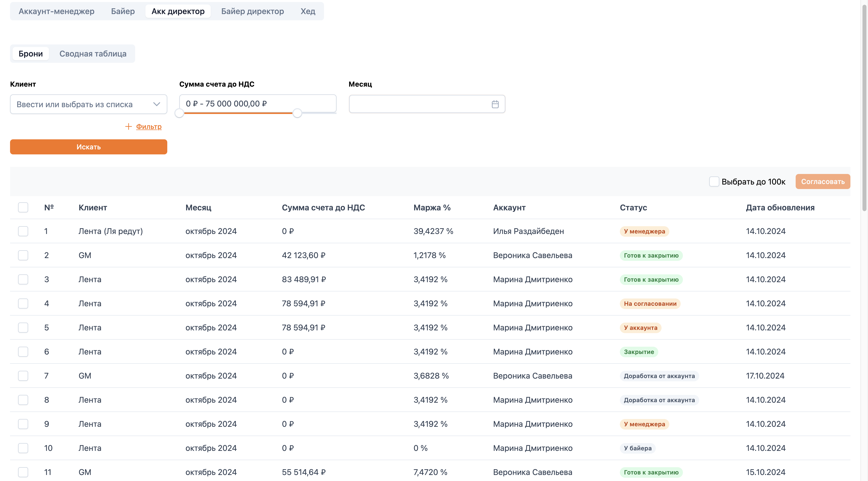Click the Лента (Ля редут) client cell
The width and height of the screenshot is (868, 481).
pos(111,231)
